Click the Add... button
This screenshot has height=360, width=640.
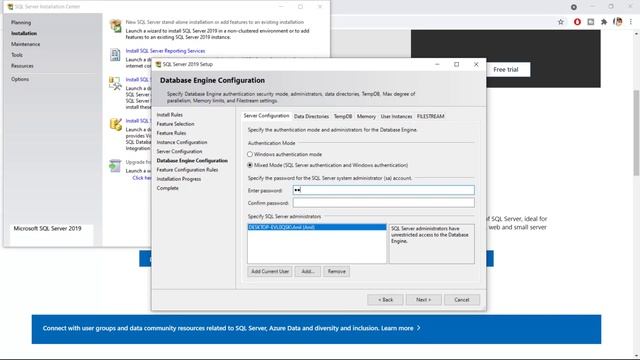pos(308,271)
